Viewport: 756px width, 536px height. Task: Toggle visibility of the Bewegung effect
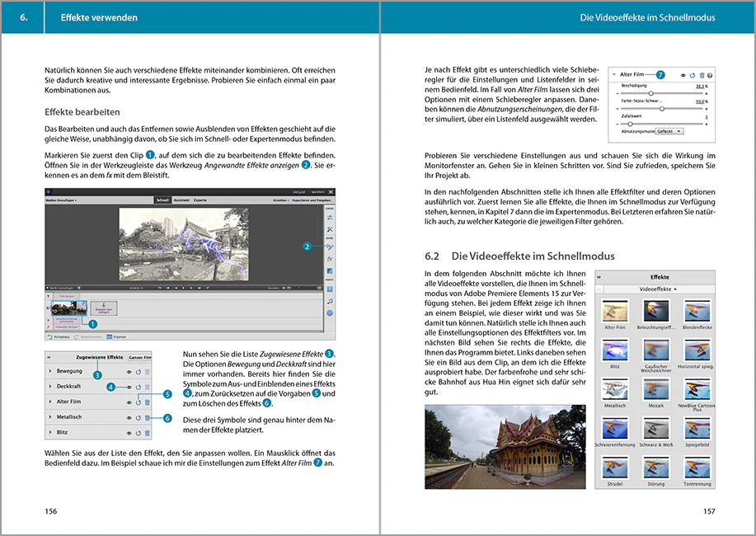tap(129, 372)
